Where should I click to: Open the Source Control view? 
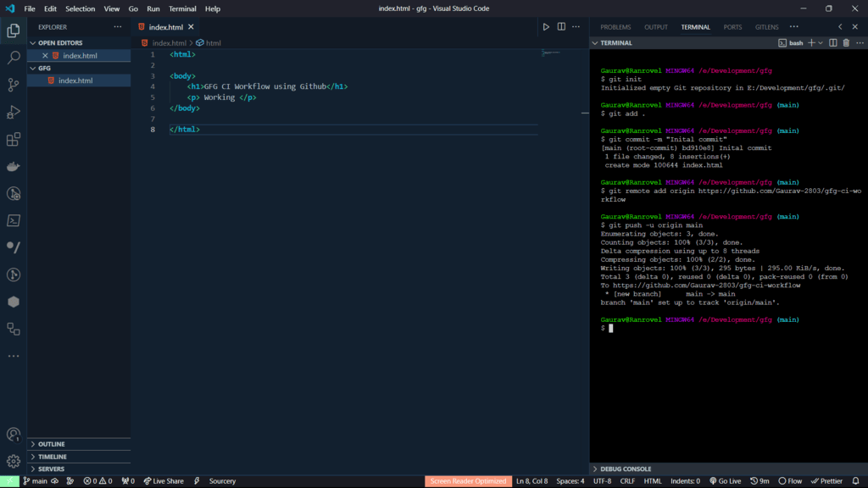tap(14, 85)
